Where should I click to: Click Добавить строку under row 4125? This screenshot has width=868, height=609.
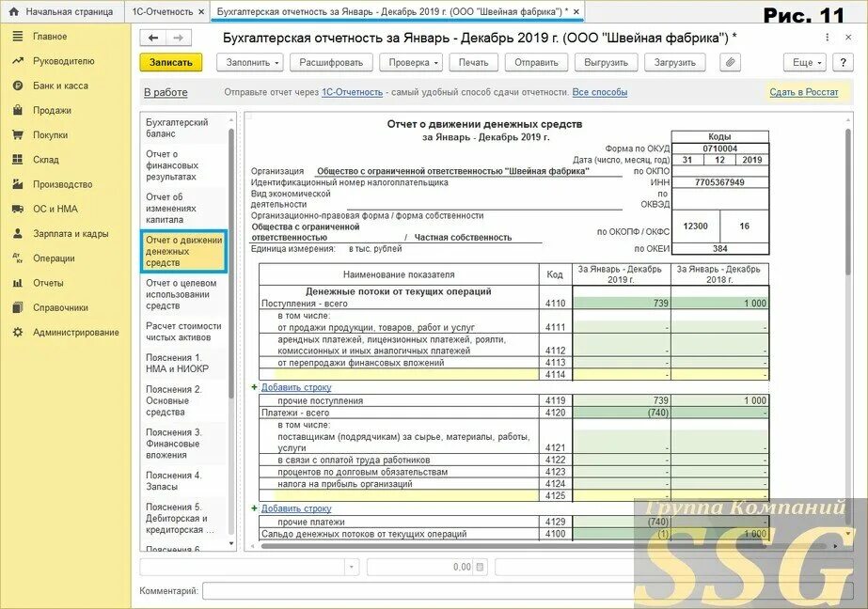tap(296, 508)
